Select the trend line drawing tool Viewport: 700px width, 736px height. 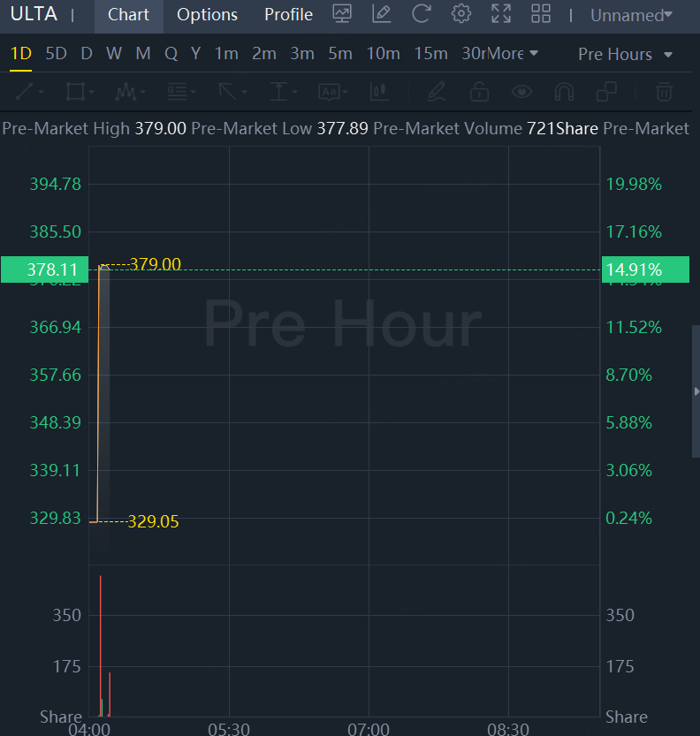tap(25, 91)
